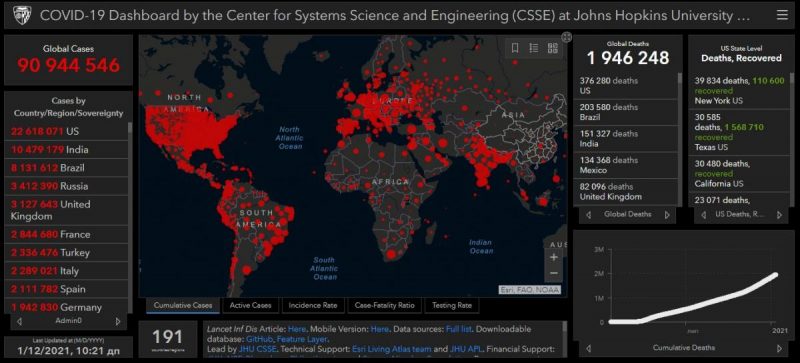Select United Kingdom in cases list

(x=66, y=210)
